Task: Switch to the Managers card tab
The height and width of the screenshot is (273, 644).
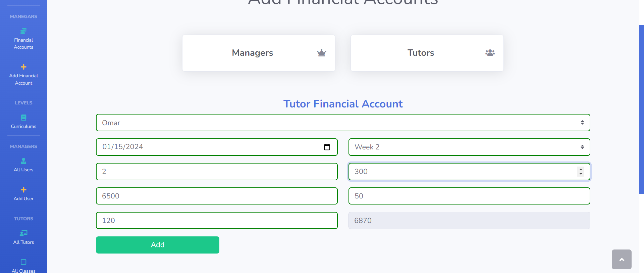Action: pyautogui.click(x=259, y=53)
